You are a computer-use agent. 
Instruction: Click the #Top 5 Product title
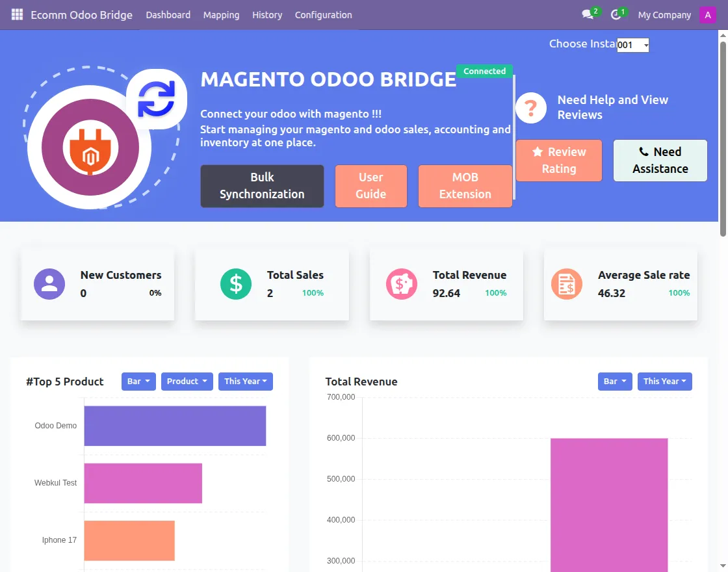click(x=65, y=382)
